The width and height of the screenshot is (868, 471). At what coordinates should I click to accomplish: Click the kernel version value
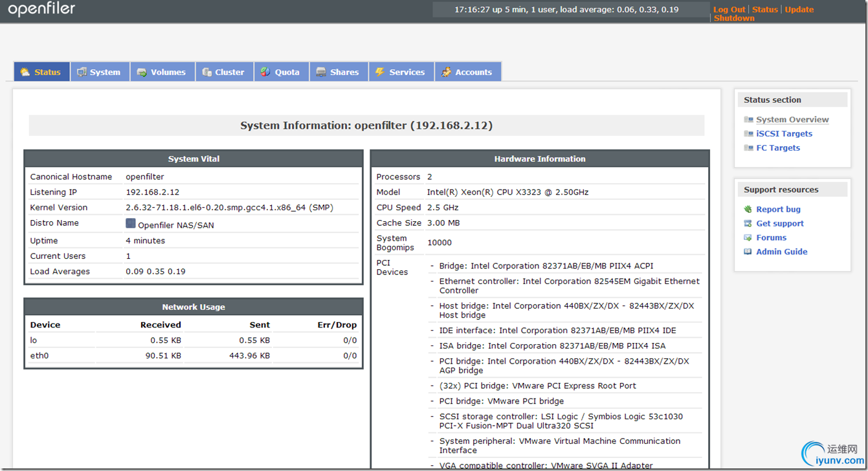pyautogui.click(x=229, y=208)
